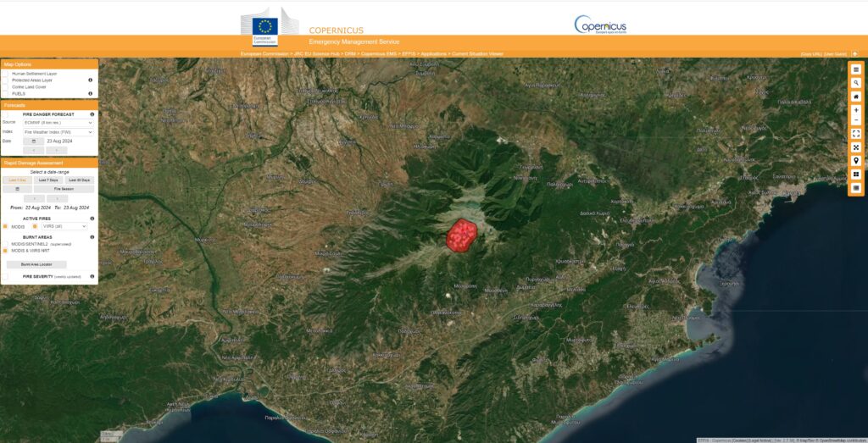
Task: Open the forecast date calendar picker
Action: 33,141
